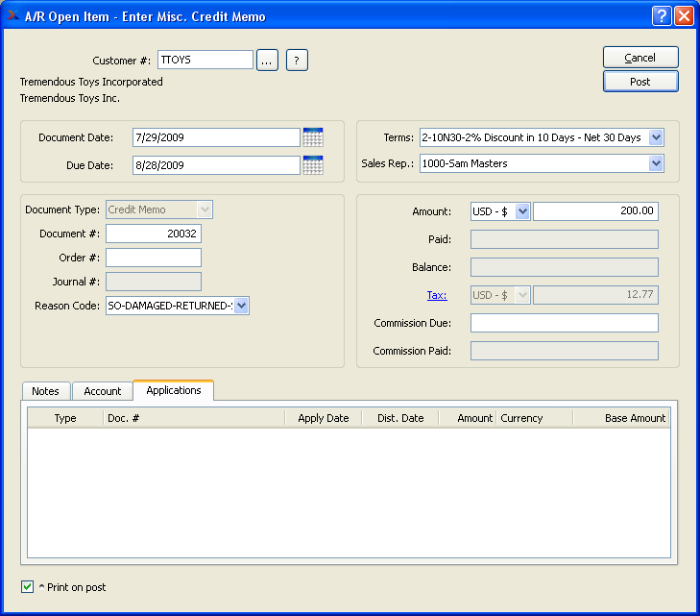This screenshot has width=700, height=616.
Task: Click the customer lookup ellipsis button
Action: pos(267,61)
